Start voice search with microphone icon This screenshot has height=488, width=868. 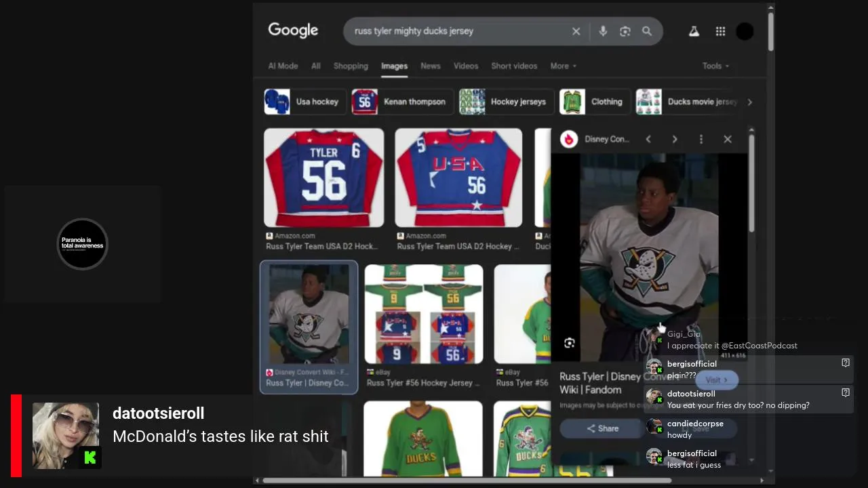[603, 31]
